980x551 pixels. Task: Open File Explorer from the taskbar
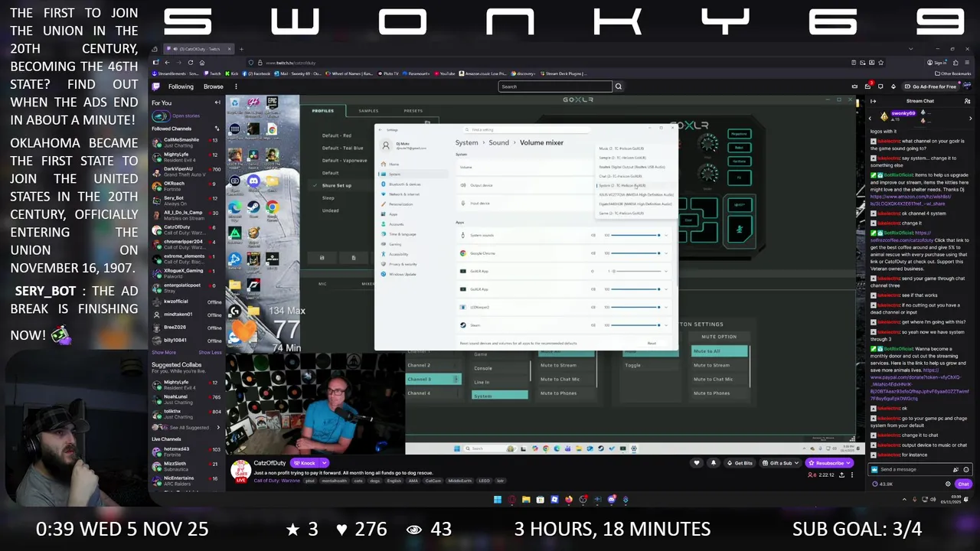click(x=526, y=500)
